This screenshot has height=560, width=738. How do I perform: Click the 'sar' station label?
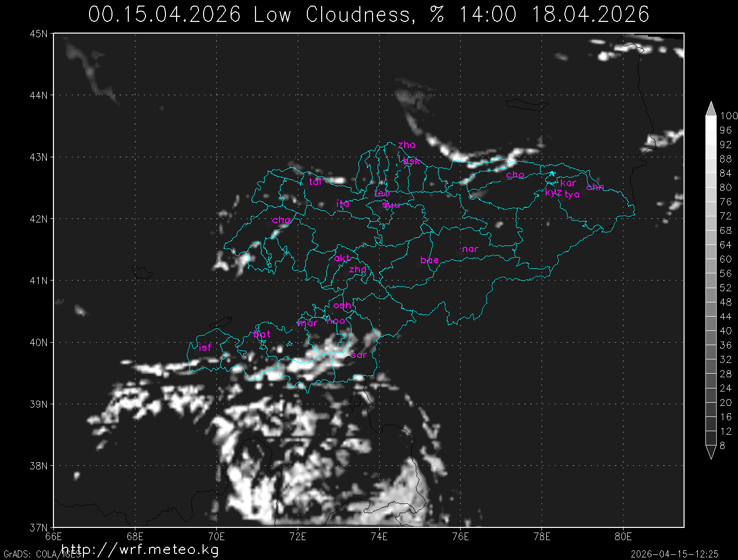tap(359, 355)
